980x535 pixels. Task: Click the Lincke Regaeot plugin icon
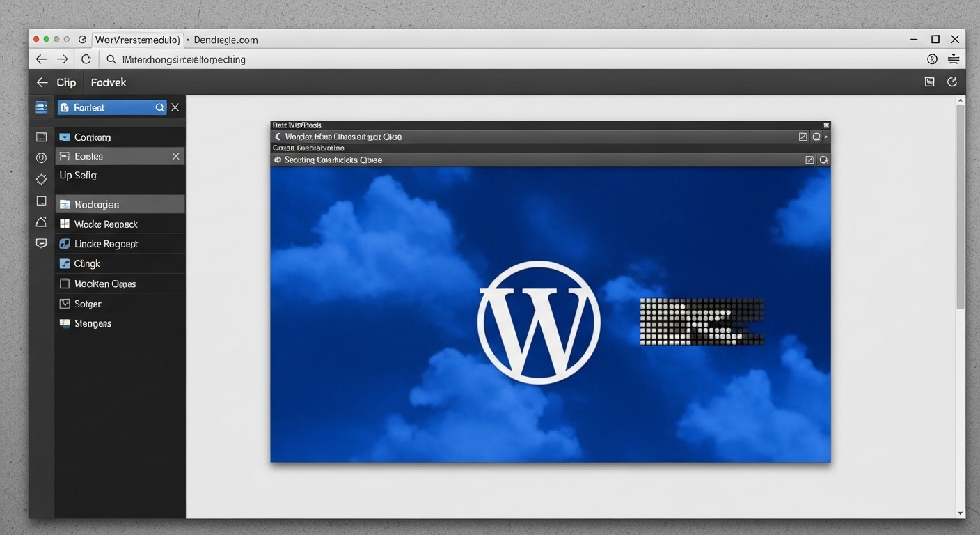click(x=64, y=243)
